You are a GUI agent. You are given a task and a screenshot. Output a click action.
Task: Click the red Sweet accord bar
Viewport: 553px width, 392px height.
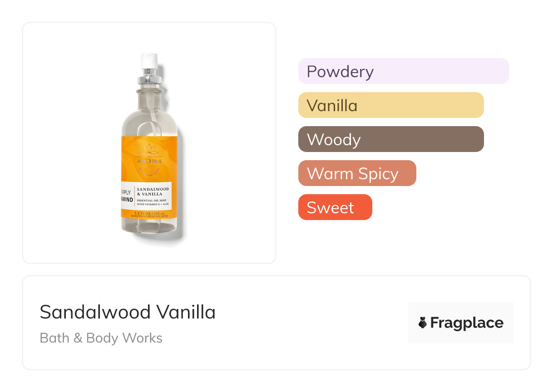point(335,207)
